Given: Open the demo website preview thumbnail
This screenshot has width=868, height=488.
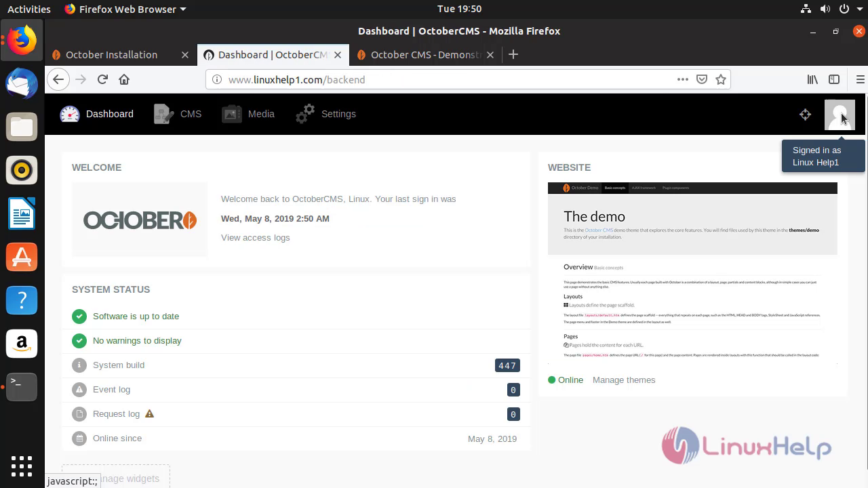Looking at the screenshot, I should [x=692, y=273].
